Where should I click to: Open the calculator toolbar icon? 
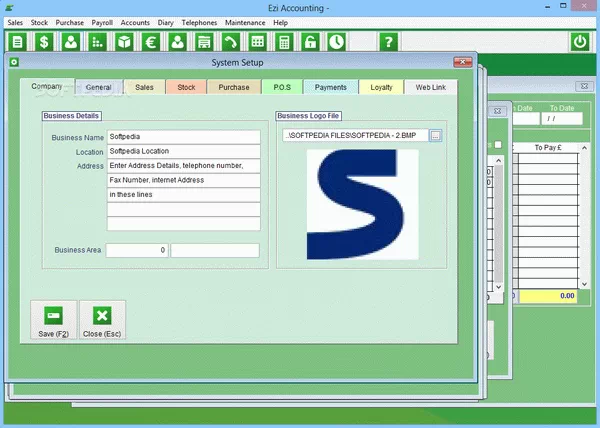(x=284, y=42)
